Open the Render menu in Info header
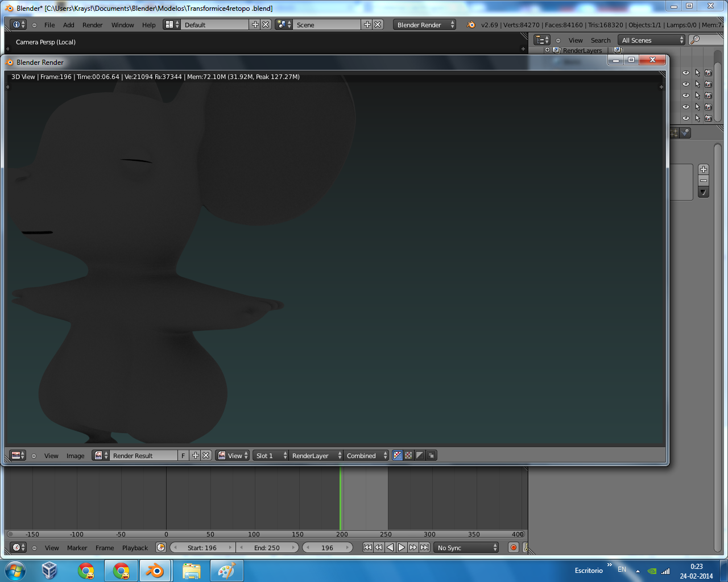 [92, 25]
